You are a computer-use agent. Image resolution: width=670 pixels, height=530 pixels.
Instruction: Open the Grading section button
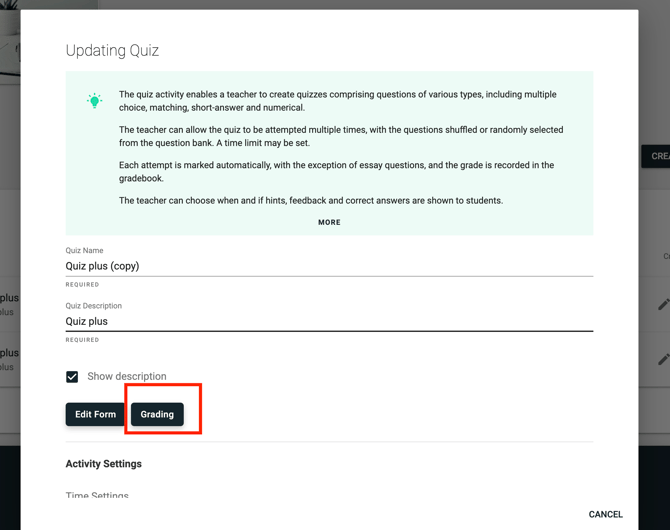point(157,414)
